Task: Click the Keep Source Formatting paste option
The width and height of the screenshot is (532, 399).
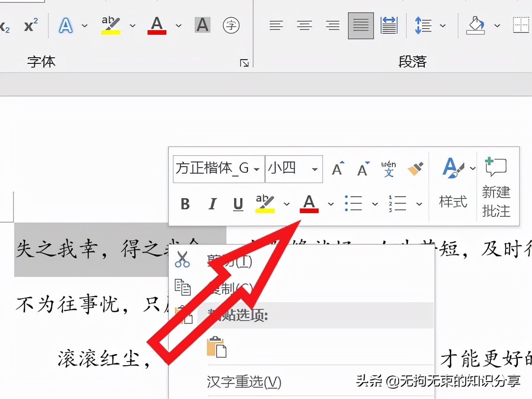Action: [218, 346]
